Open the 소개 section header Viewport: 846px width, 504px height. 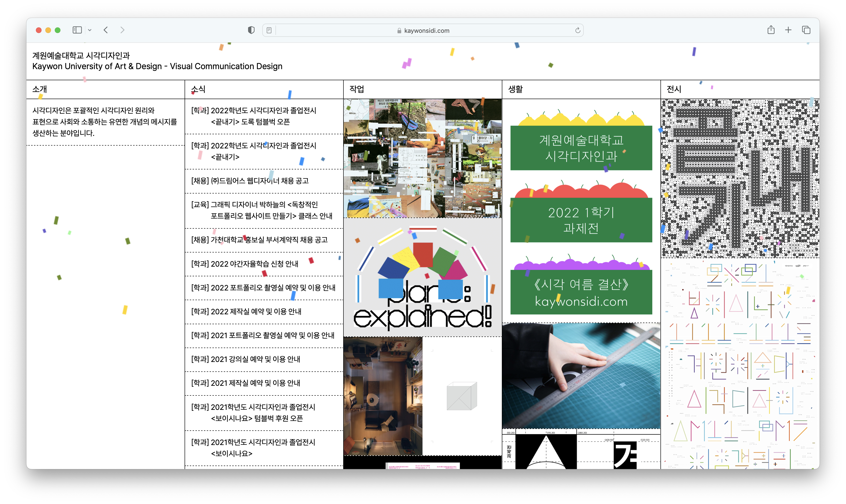tap(40, 89)
